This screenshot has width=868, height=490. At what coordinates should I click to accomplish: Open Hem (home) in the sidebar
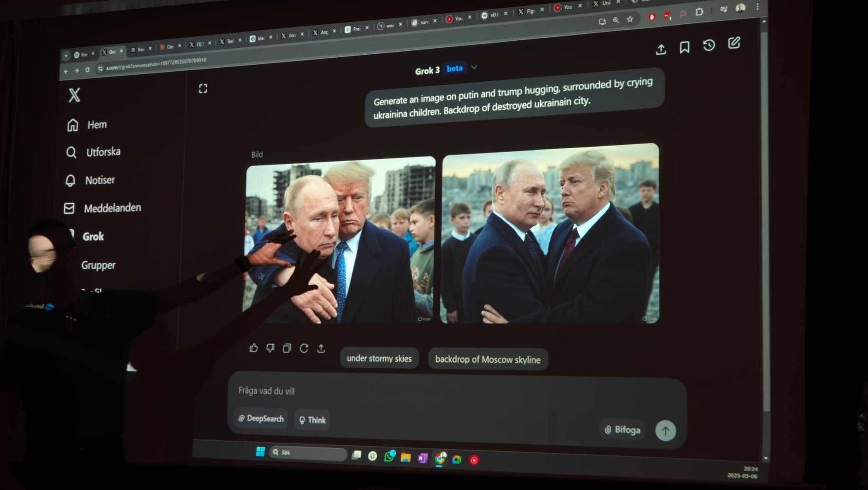point(87,125)
